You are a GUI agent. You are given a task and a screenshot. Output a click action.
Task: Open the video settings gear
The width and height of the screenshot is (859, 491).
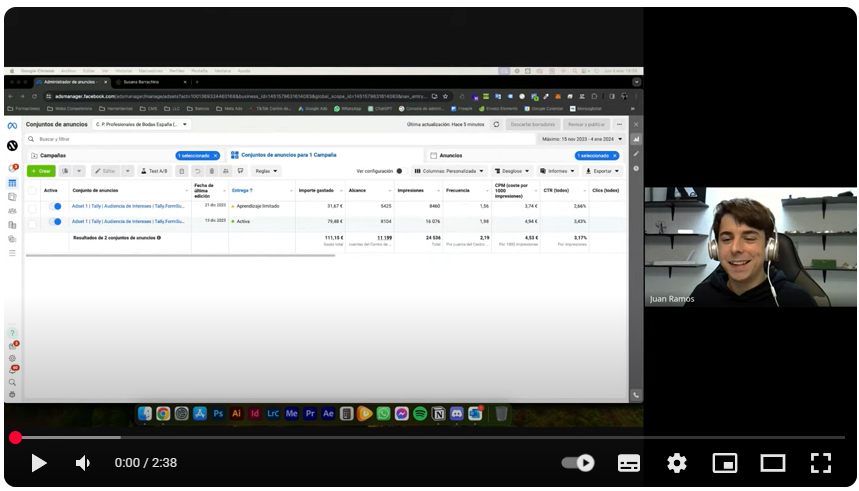[x=677, y=463]
